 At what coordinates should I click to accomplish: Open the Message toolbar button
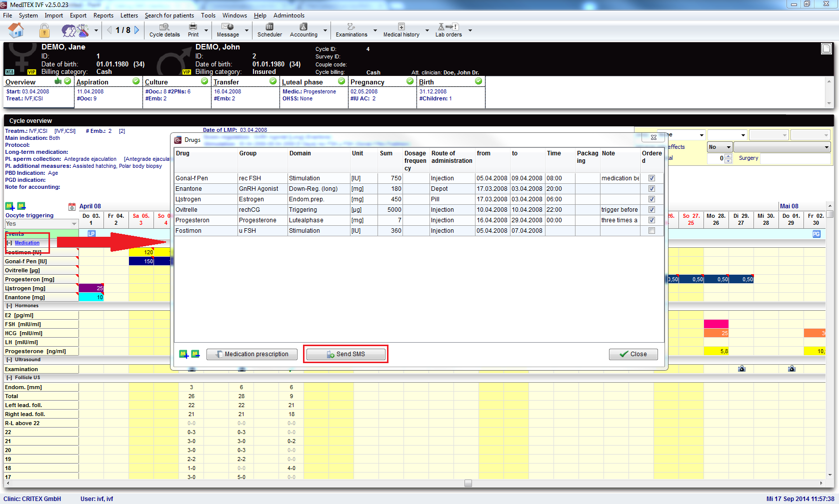(x=227, y=30)
